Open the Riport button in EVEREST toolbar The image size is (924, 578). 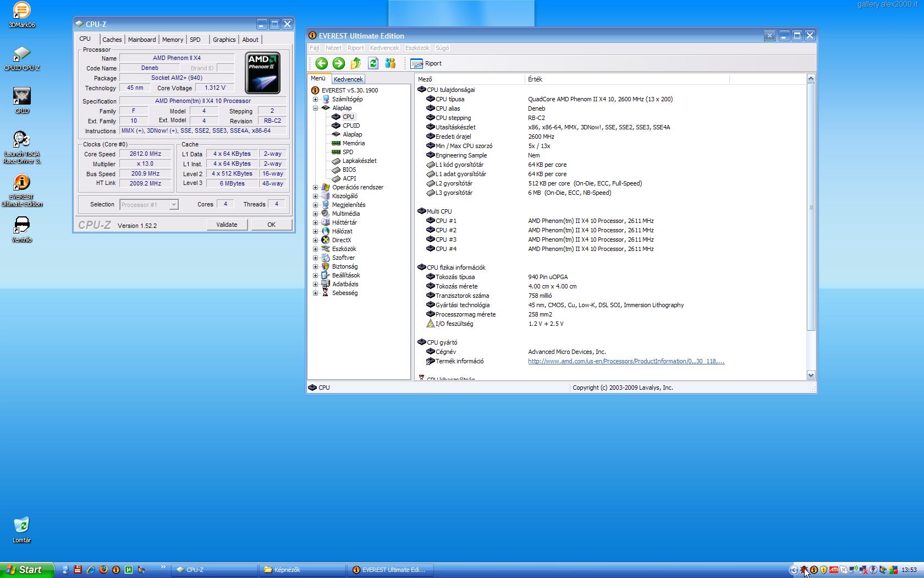point(426,63)
